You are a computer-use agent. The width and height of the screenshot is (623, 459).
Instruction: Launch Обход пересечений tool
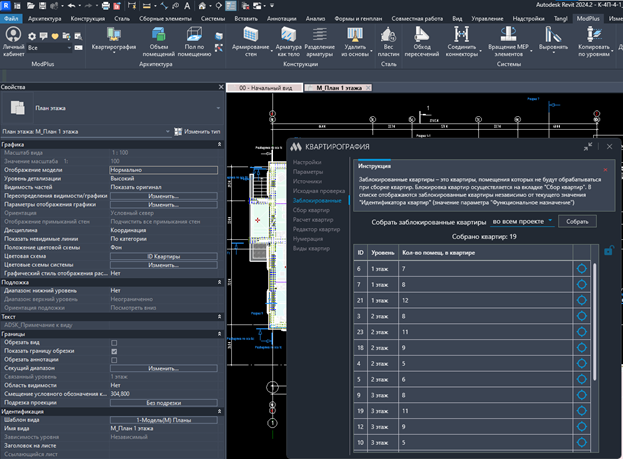pos(422,42)
